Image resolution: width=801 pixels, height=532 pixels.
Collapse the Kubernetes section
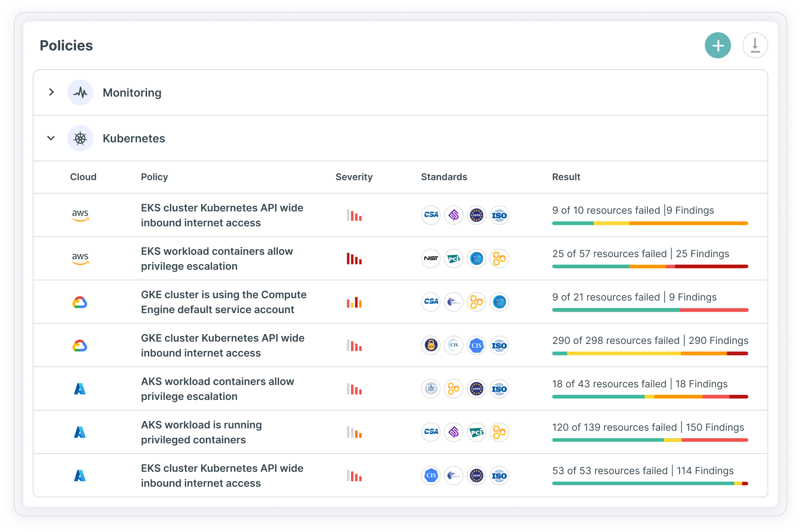pos(51,138)
